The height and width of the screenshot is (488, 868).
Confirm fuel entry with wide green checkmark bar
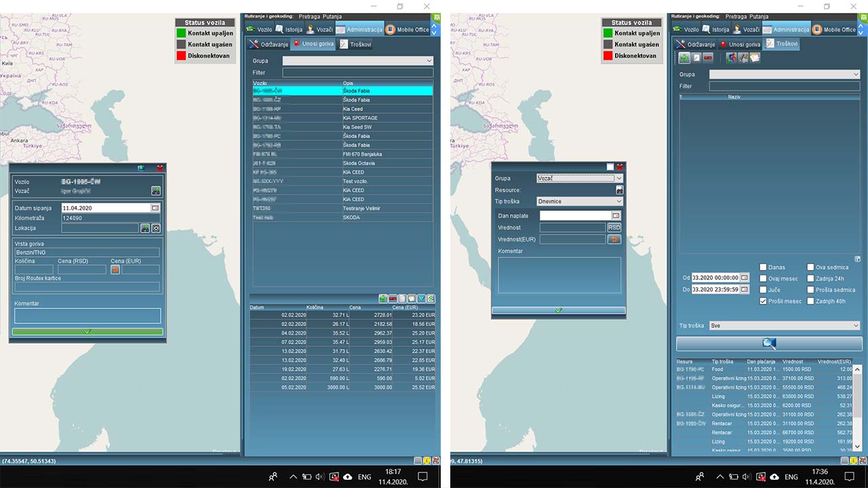87,332
